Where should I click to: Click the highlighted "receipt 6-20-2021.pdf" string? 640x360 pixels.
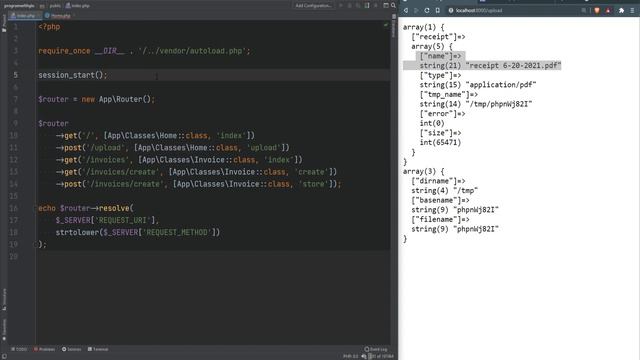pyautogui.click(x=513, y=66)
